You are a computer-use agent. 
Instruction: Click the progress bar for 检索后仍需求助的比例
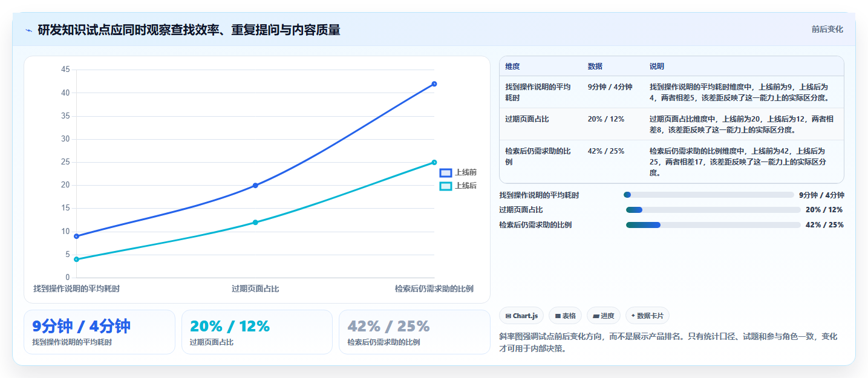point(714,225)
